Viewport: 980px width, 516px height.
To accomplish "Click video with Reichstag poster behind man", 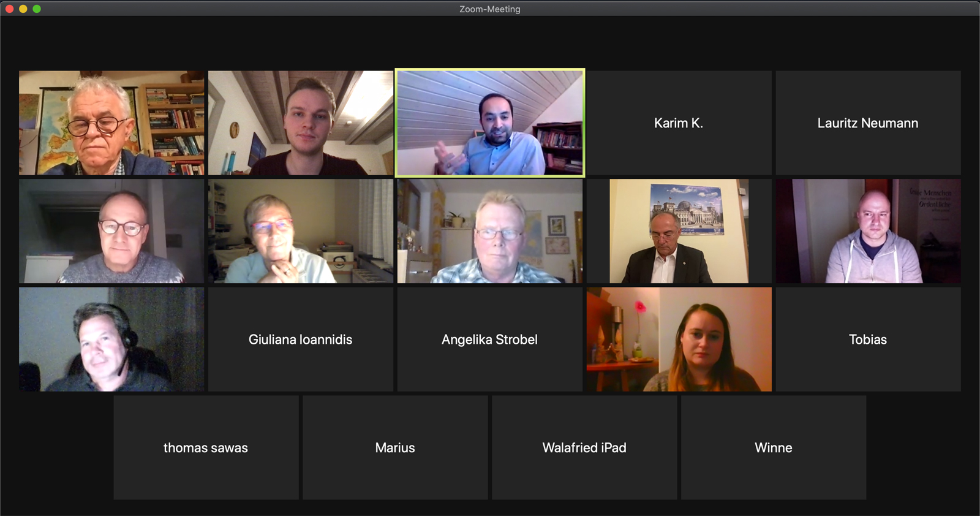I will click(x=679, y=231).
